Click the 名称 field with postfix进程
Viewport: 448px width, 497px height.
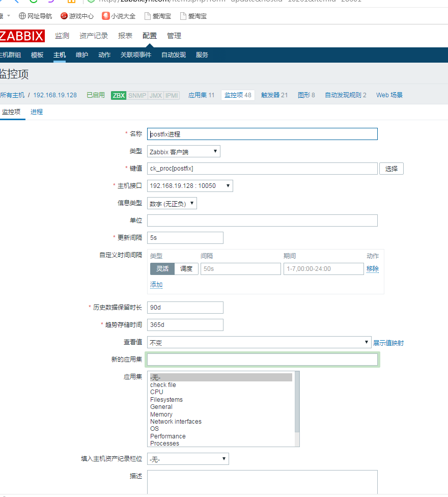[262, 134]
